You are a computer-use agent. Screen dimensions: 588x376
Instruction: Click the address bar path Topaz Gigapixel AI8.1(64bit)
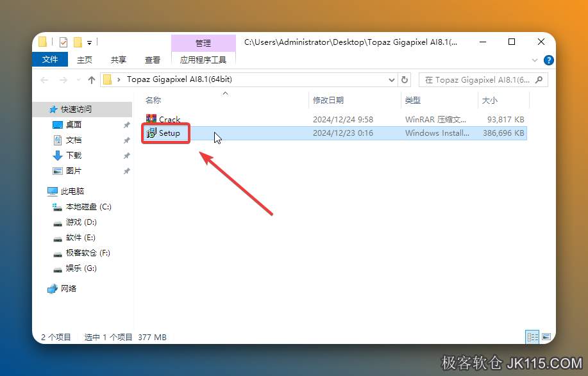tap(180, 79)
